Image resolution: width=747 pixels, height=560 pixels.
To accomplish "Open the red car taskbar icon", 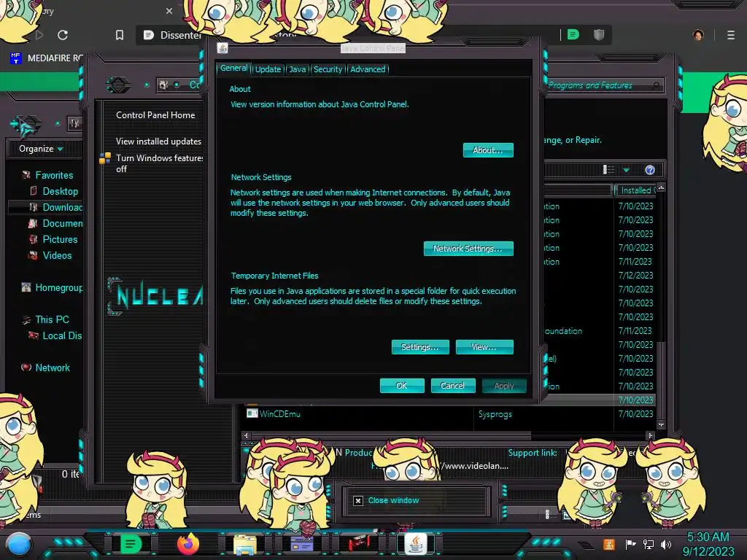I will [358, 543].
